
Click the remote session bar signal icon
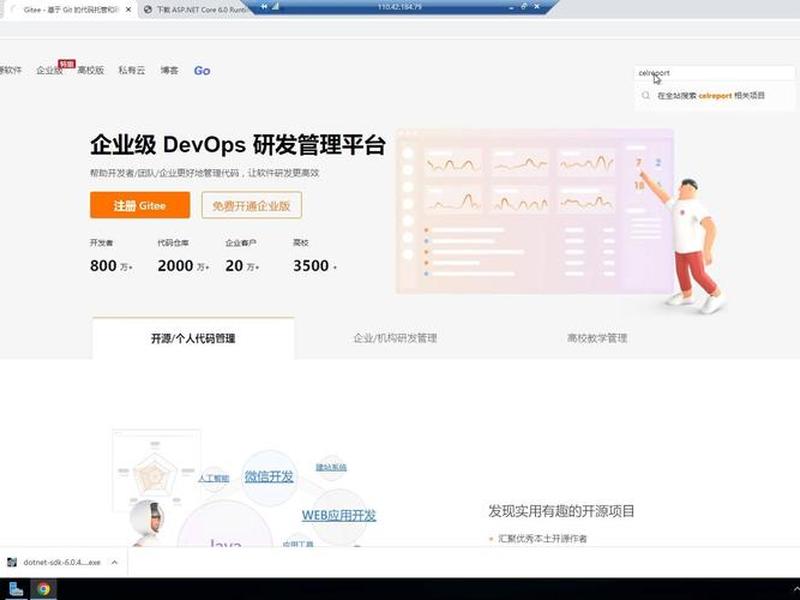[x=275, y=7]
